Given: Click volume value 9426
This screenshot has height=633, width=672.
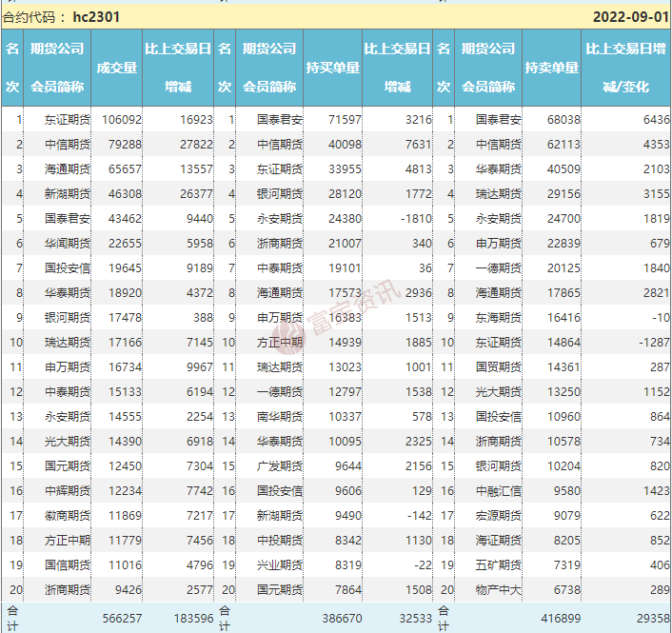Looking at the screenshot, I should 128,590.
